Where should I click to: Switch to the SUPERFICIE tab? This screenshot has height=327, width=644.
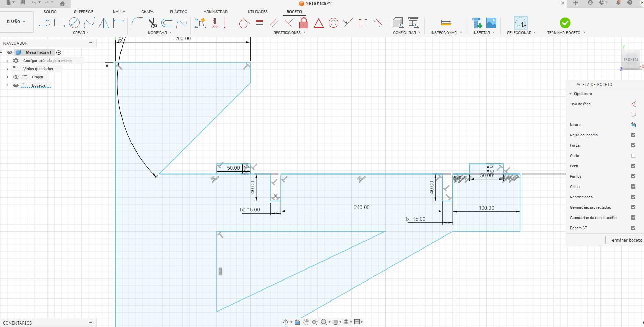point(83,12)
